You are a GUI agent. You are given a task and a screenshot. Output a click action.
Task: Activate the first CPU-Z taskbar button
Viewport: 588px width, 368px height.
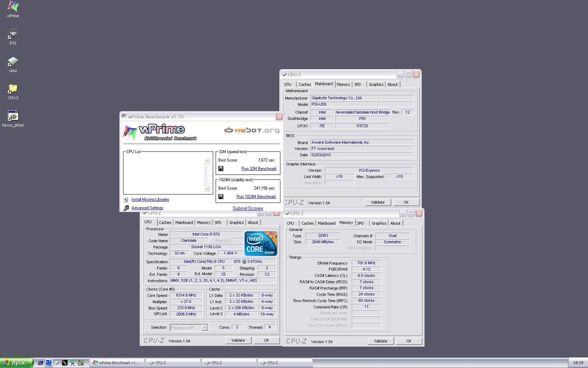[x=173, y=363]
